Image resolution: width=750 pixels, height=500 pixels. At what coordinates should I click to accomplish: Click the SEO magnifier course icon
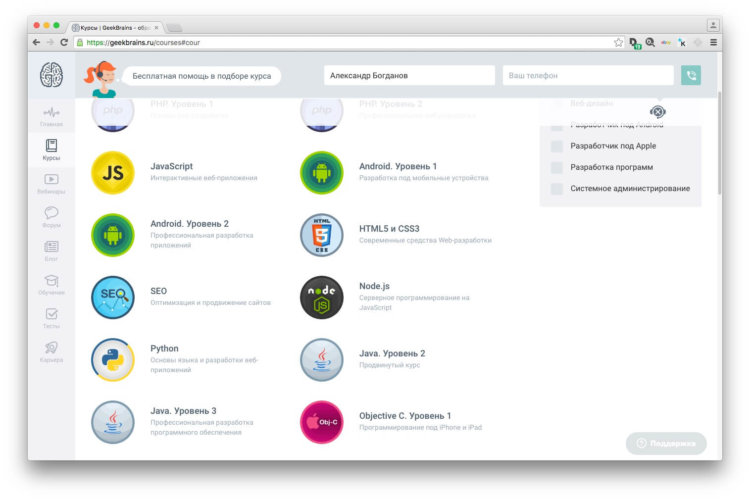[113, 297]
